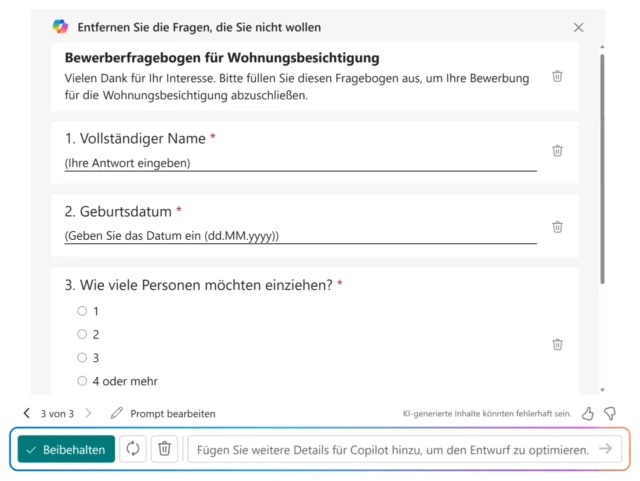
Task: Choose the '4 oder mehr' option
Action: pyautogui.click(x=82, y=380)
